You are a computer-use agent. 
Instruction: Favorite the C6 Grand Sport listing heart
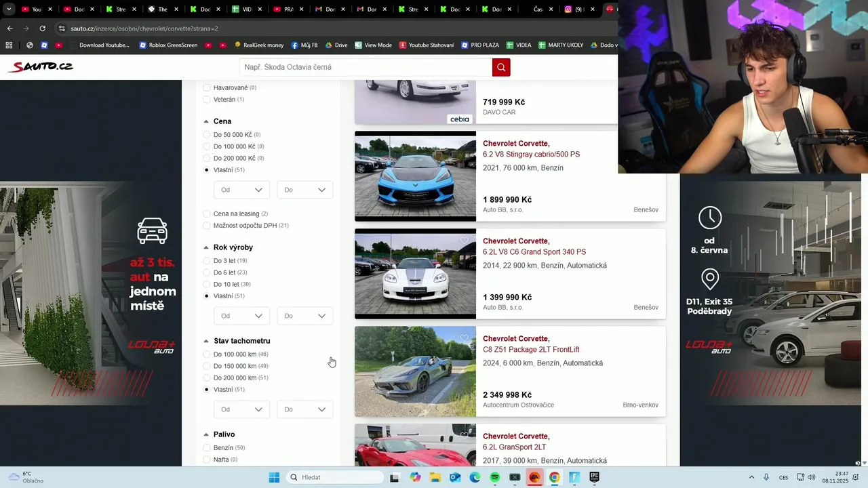[x=465, y=241]
